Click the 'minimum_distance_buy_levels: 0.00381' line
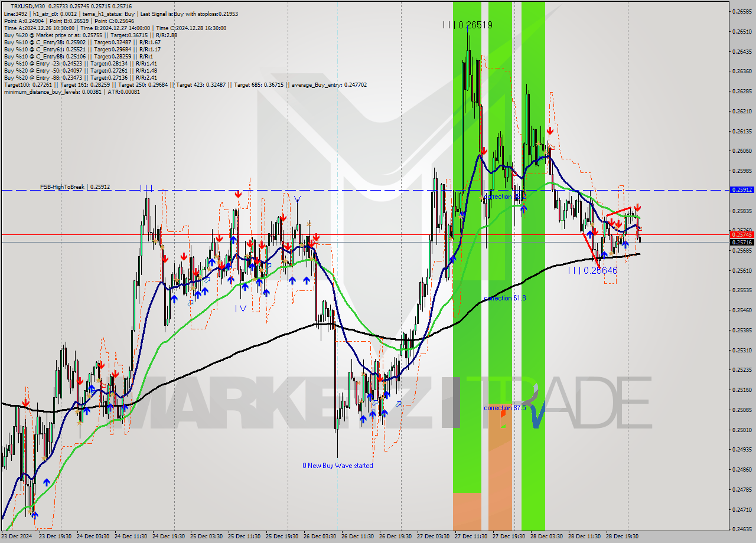Screen dimensions: 756x543 click(x=71, y=91)
